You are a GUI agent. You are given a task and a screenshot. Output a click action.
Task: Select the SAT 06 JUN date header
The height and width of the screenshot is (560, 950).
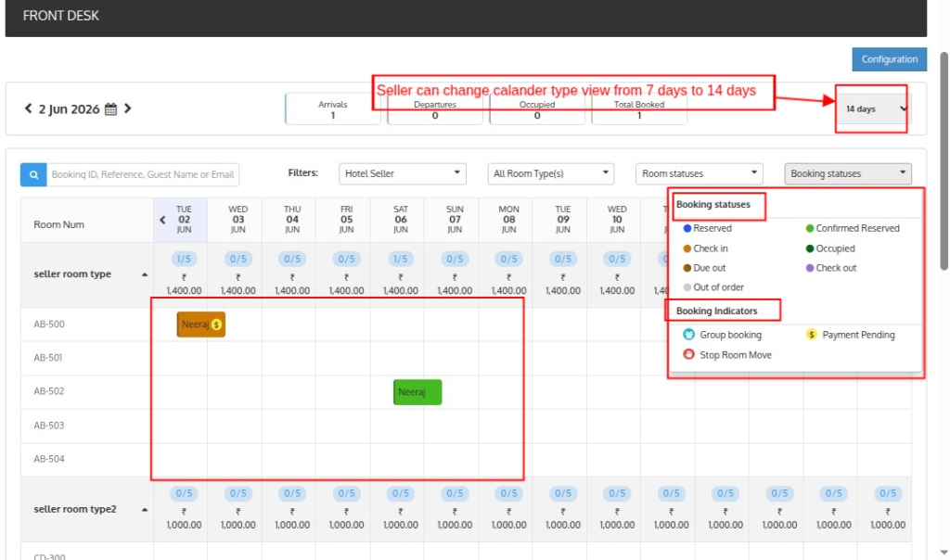[x=401, y=219]
